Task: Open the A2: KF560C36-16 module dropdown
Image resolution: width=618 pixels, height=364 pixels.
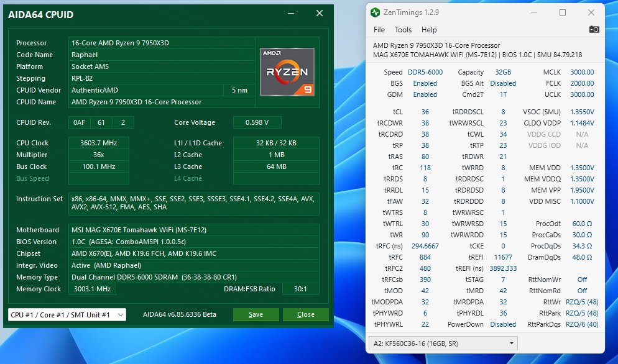Action: point(443,343)
